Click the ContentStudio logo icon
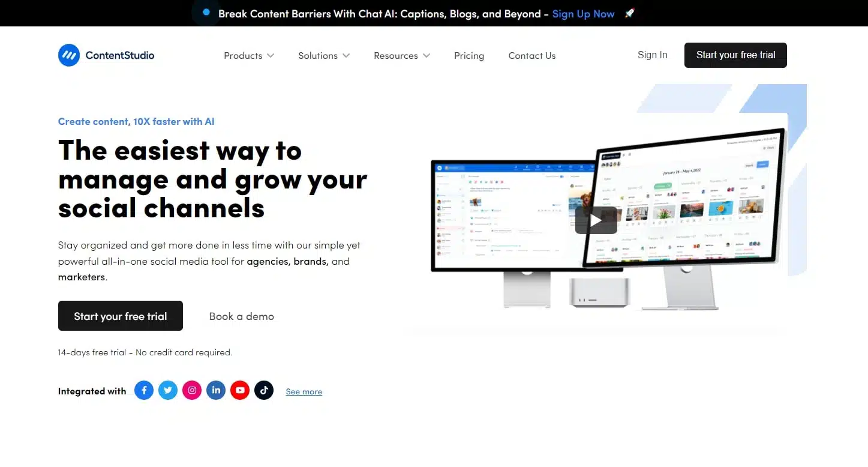This screenshot has height=467, width=868. click(69, 55)
